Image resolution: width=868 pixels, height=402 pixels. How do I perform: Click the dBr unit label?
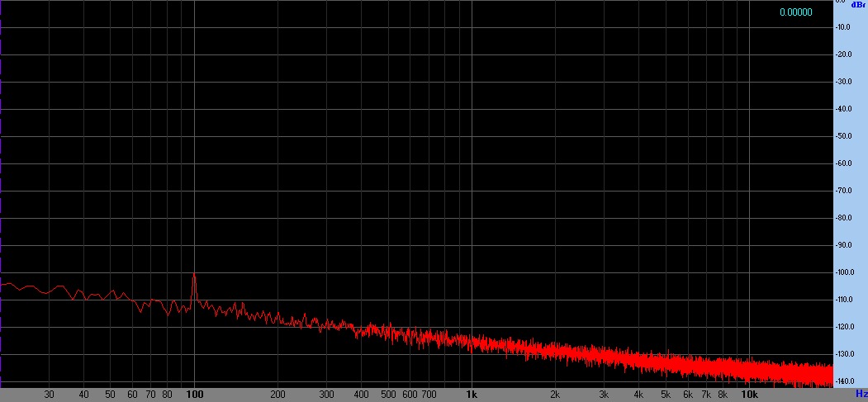click(x=859, y=5)
